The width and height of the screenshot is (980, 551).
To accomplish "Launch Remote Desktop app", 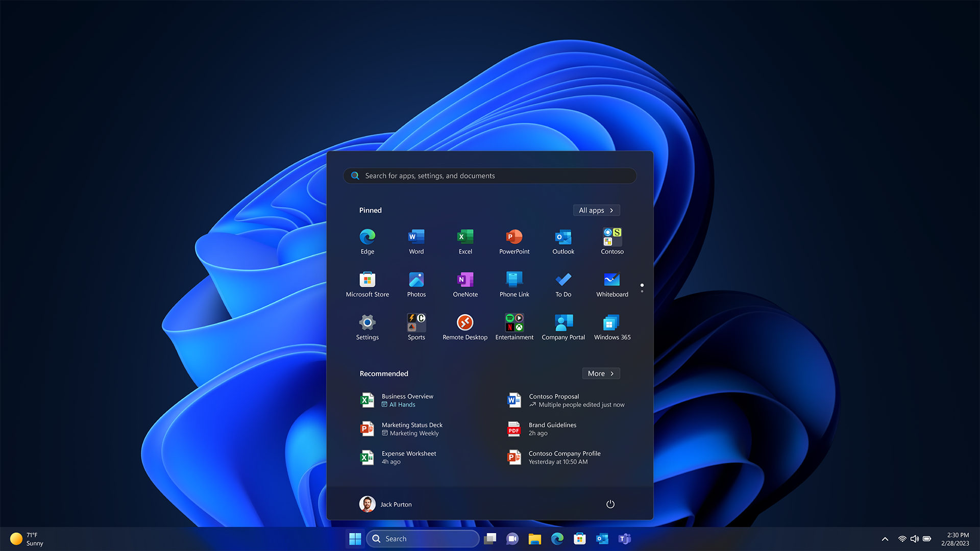I will tap(465, 322).
